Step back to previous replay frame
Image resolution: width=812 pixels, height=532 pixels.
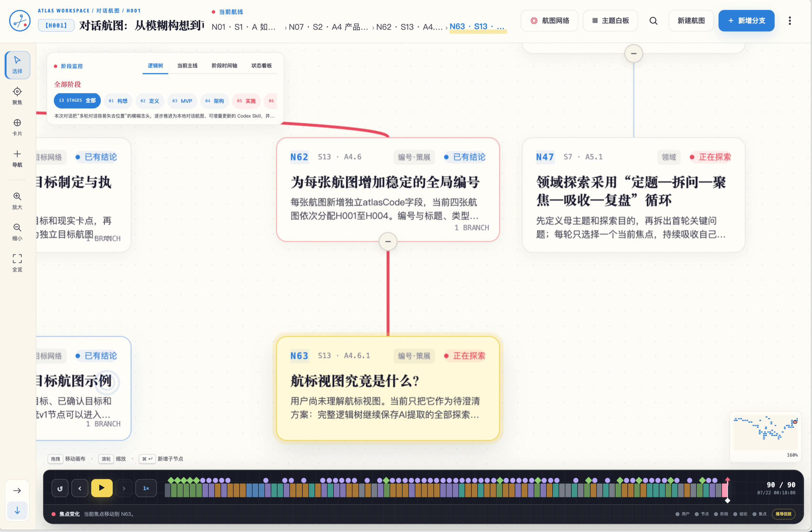80,488
